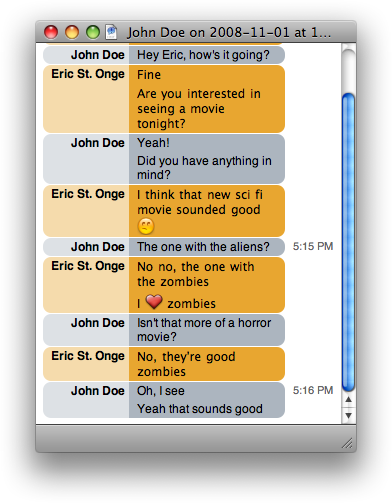
Task: Click the blue vertical scrollbar thumb
Action: (349, 243)
